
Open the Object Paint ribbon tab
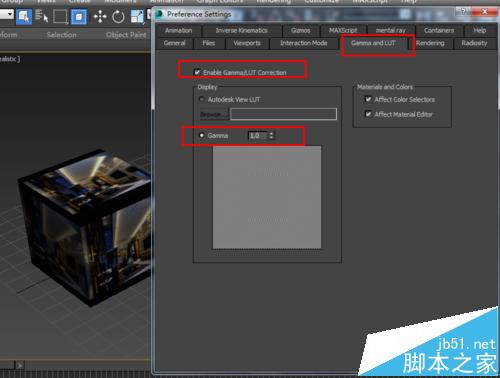tap(126, 35)
